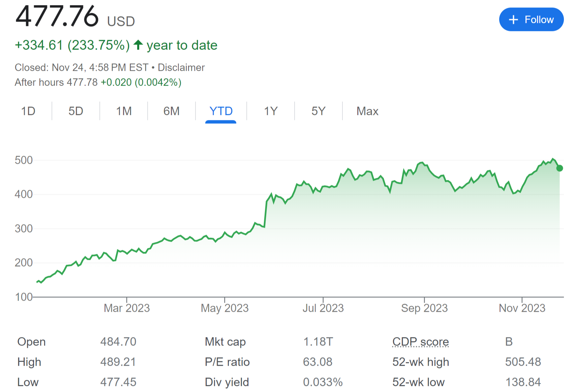The width and height of the screenshot is (573, 392).
Task: Click the green up arrow icon
Action: [138, 45]
